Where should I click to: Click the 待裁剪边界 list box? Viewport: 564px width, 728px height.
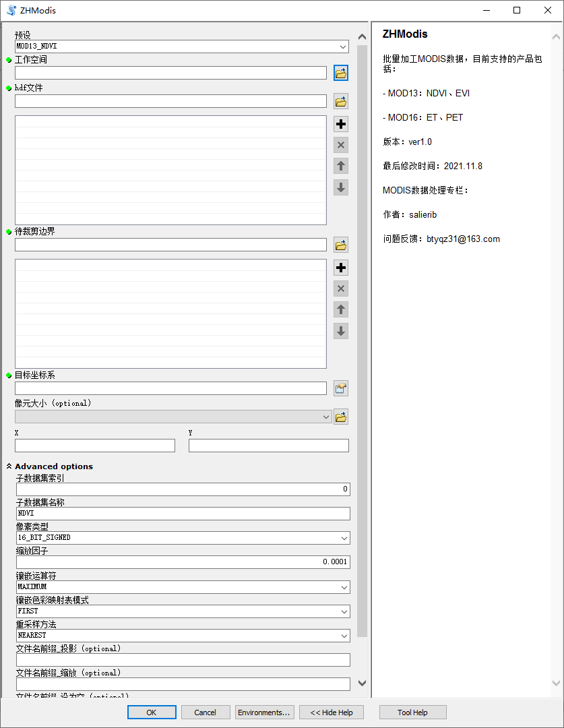point(171,313)
